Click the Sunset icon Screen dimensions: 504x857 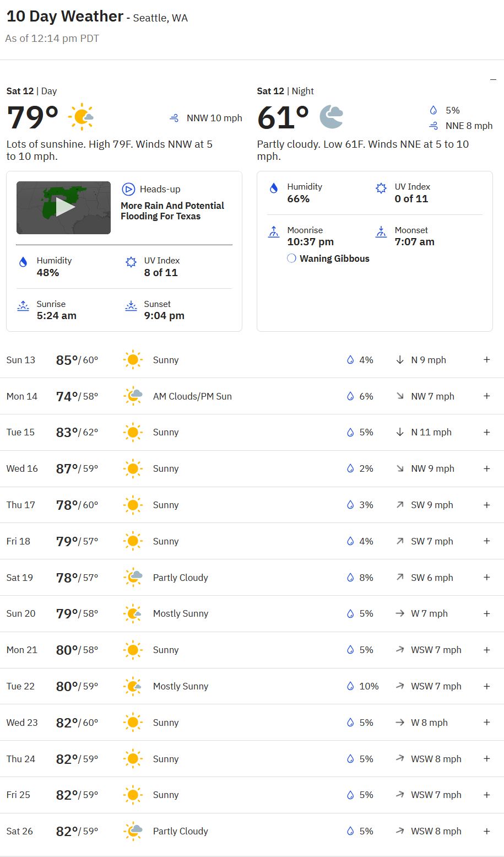coord(131,306)
